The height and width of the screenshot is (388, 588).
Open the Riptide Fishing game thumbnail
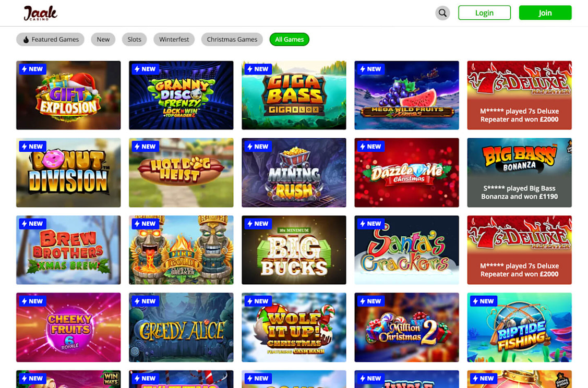click(519, 328)
